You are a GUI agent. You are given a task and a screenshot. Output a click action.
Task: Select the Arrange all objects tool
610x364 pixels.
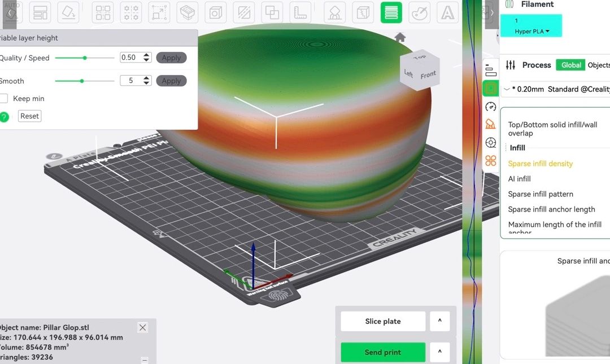pyautogui.click(x=40, y=13)
